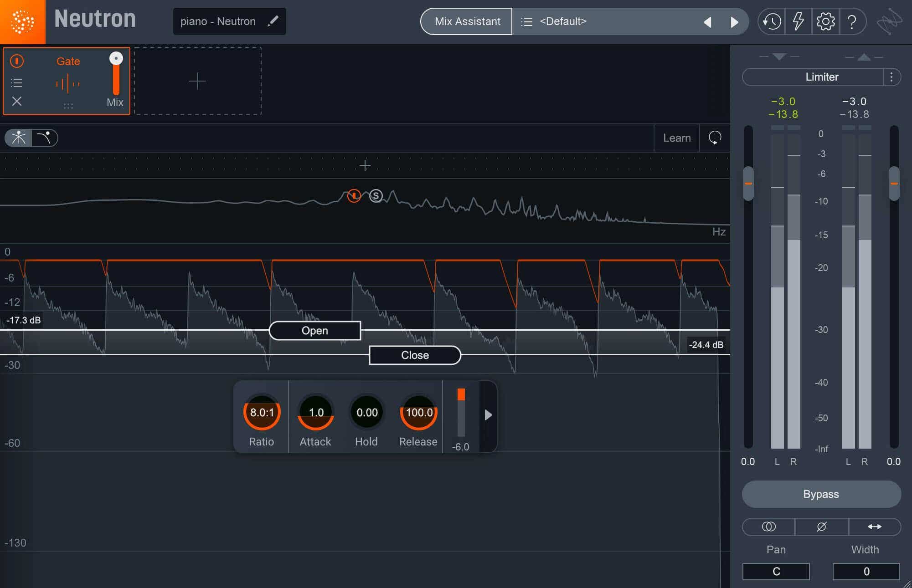Toggle sum to mono overlapping circles icon
The width and height of the screenshot is (912, 588).
(x=768, y=527)
